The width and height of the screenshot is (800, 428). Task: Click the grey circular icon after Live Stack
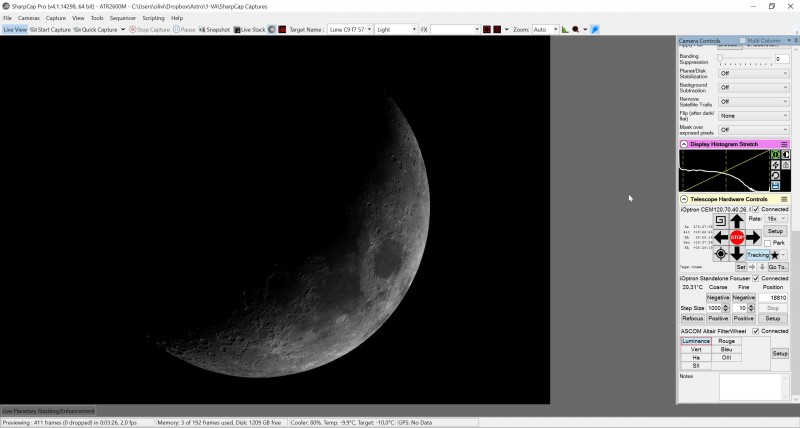[272, 30]
